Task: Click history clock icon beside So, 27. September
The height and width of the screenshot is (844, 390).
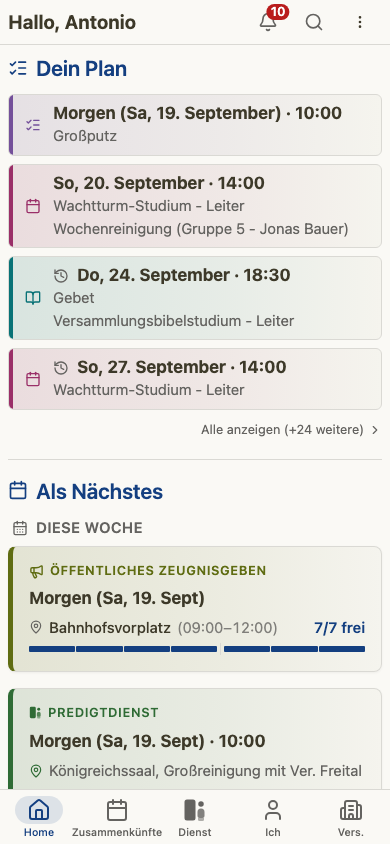Action: [61, 368]
